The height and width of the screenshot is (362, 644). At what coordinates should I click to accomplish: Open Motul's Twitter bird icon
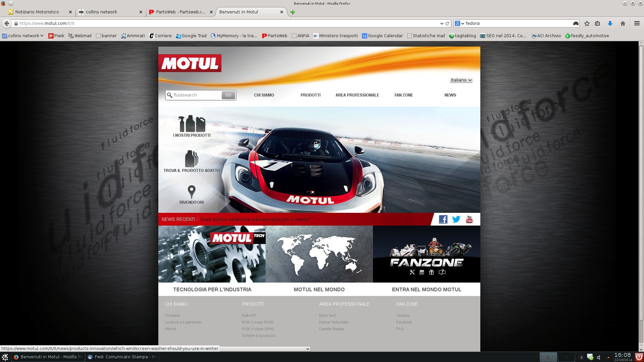[x=456, y=219]
